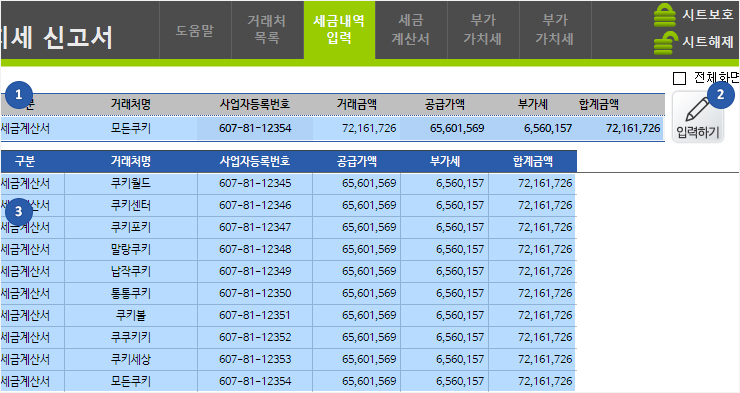Screen dimensions: 740x393
Task: Open the 세금 계산서 tab
Action: 411,30
